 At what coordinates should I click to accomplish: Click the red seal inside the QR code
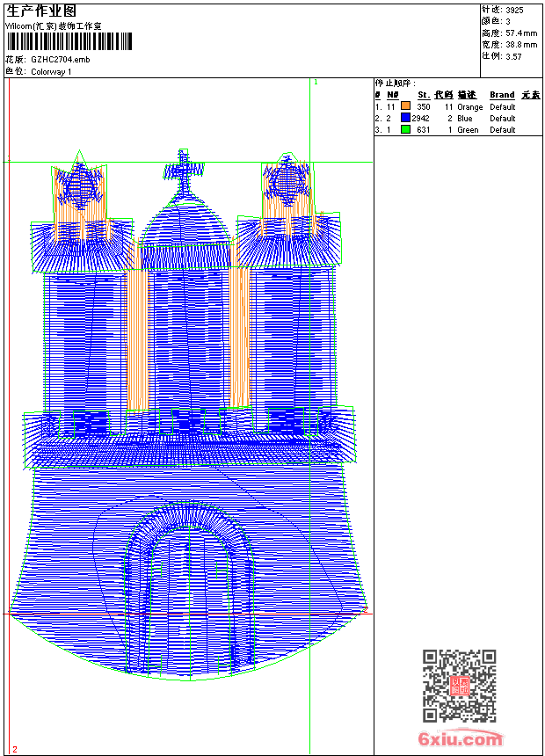[x=460, y=687]
